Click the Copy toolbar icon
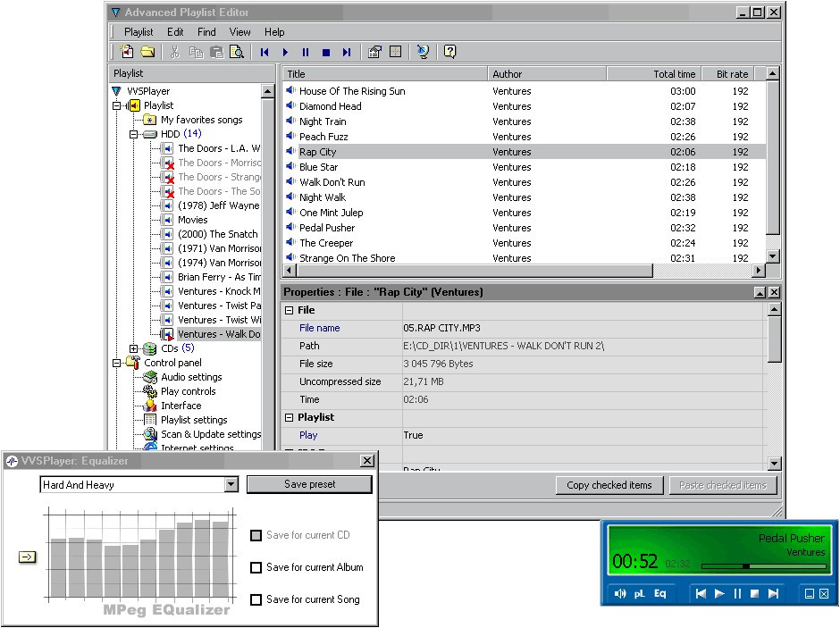 pyautogui.click(x=196, y=52)
